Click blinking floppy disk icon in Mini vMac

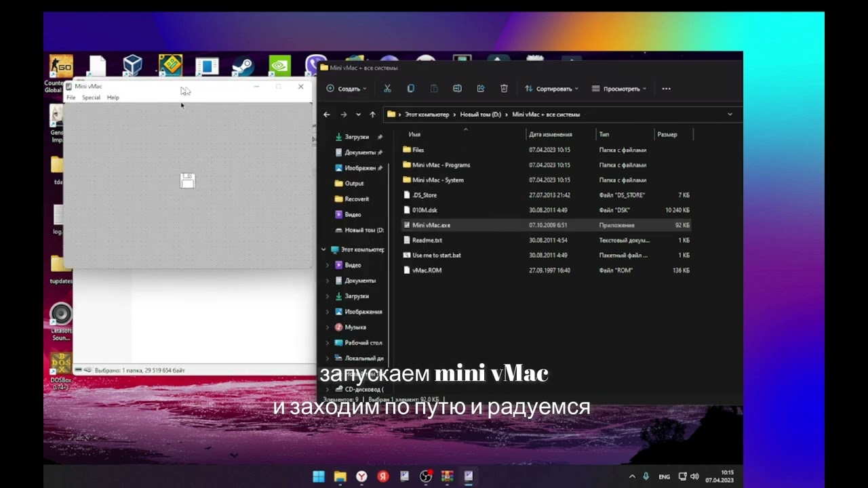187,180
